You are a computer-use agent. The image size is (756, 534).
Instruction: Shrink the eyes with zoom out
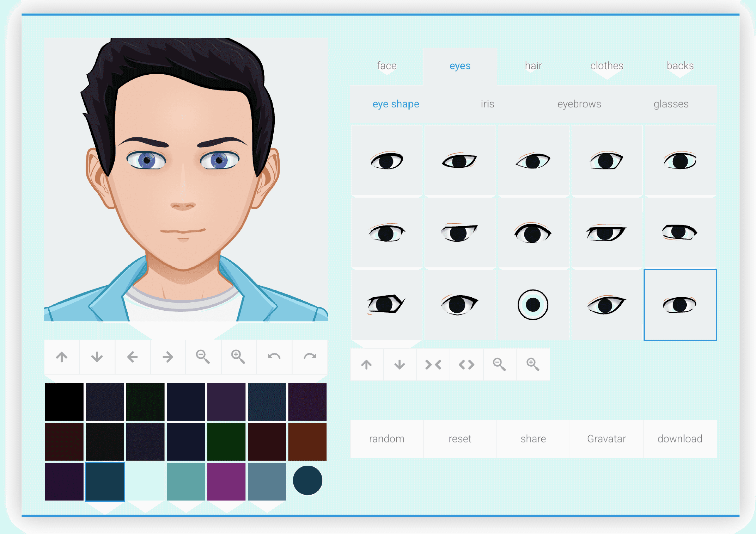point(500,365)
